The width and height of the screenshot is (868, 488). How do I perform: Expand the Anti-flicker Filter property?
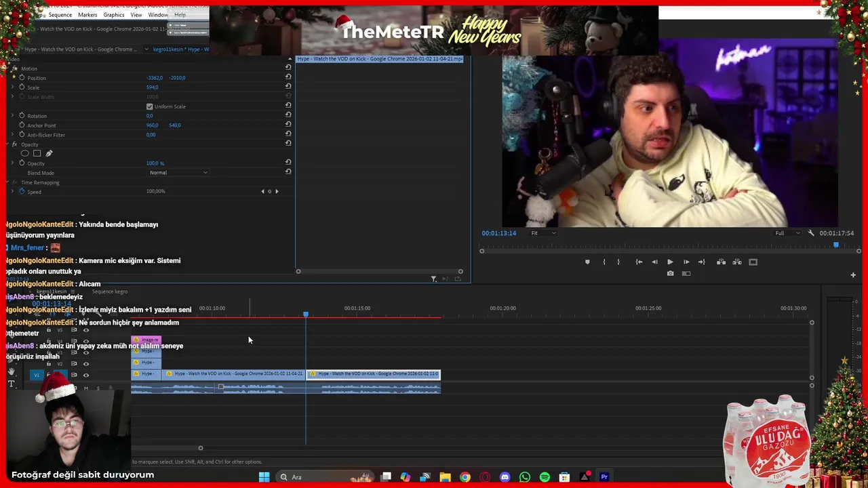(12, 135)
